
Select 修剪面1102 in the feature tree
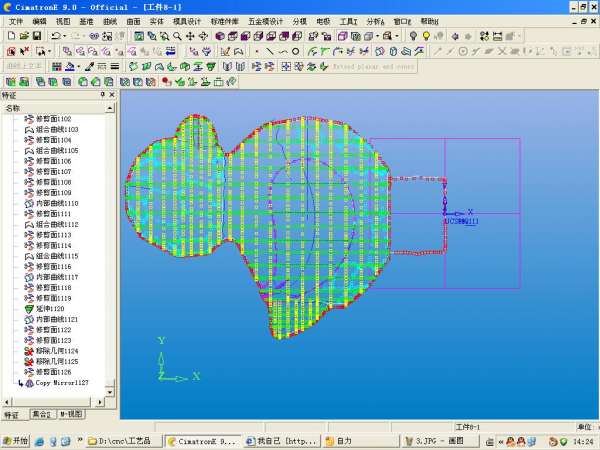(x=53, y=119)
